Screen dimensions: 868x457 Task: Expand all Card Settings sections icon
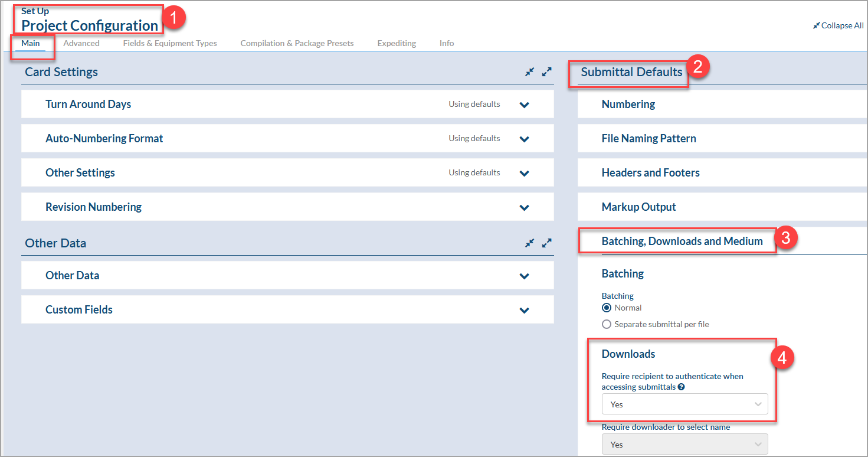click(x=547, y=72)
